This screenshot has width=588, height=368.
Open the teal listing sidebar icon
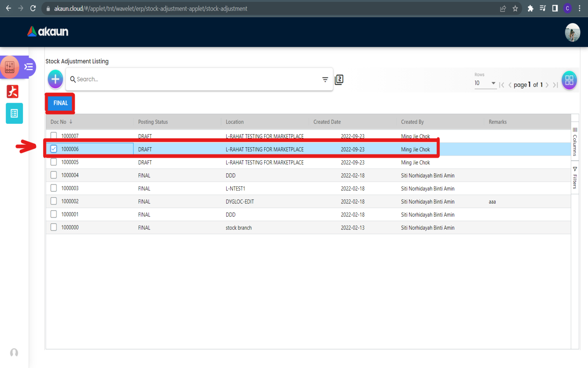point(14,113)
